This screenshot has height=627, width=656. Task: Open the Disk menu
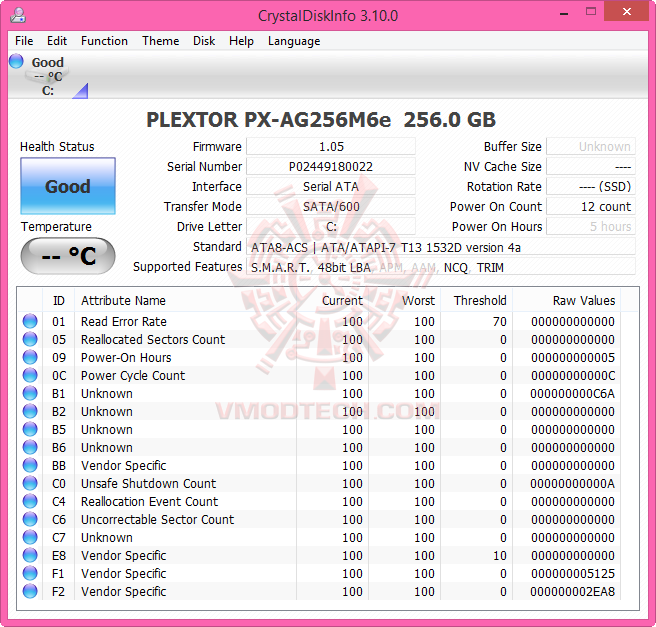204,41
